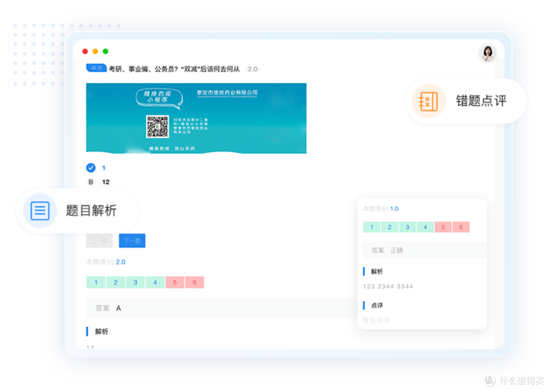Expand the 点评 section in the right panel

(376, 305)
